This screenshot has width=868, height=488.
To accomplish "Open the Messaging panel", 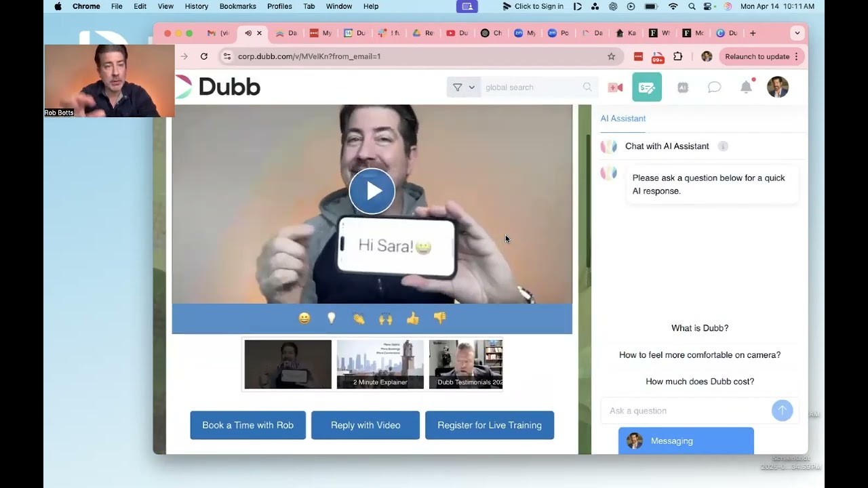I will pos(686,441).
